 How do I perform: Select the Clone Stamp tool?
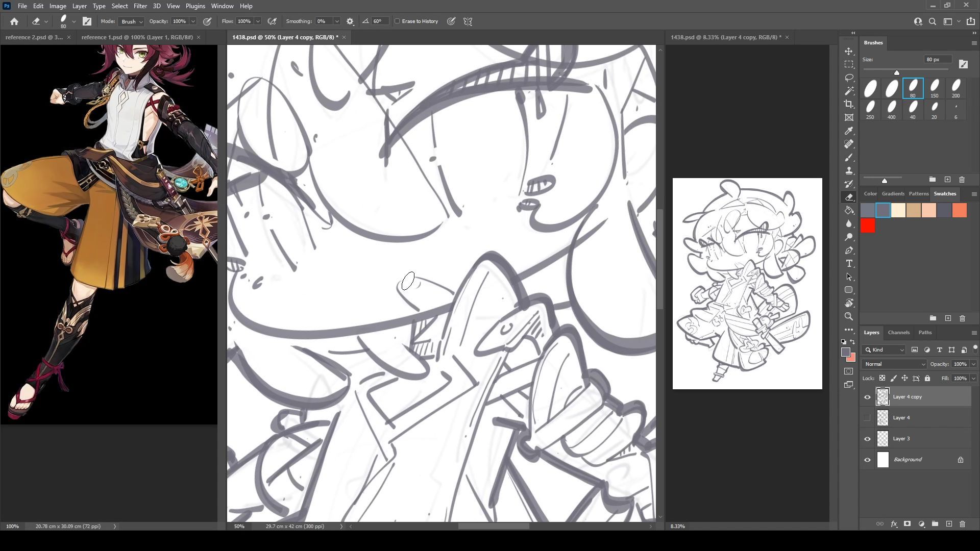pyautogui.click(x=849, y=171)
